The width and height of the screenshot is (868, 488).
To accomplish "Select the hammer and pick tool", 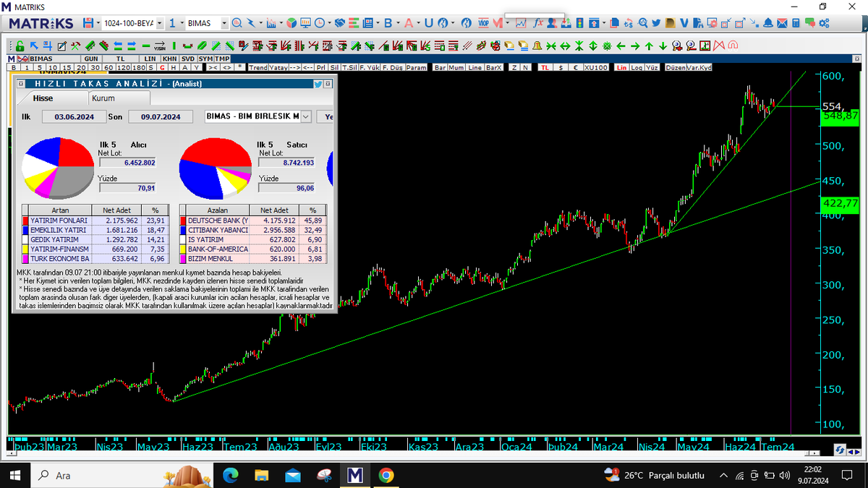I will [x=75, y=46].
